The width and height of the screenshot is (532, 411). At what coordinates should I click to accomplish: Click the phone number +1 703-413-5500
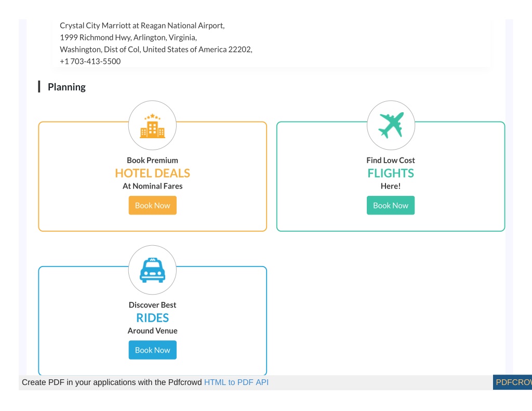coord(90,61)
